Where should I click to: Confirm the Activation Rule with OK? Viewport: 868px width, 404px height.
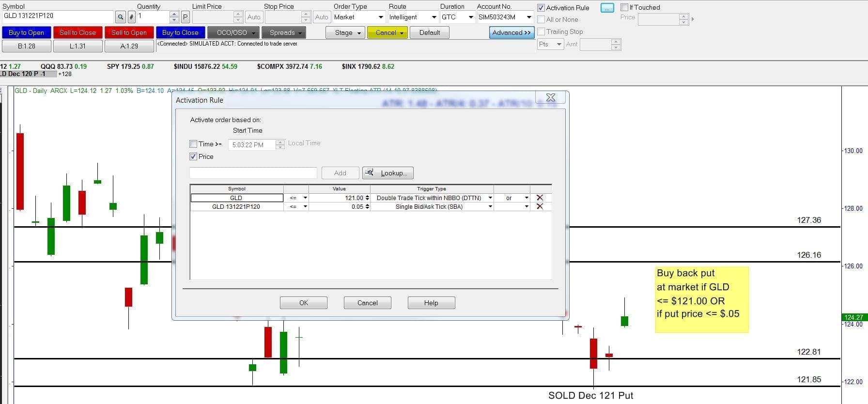pos(303,303)
